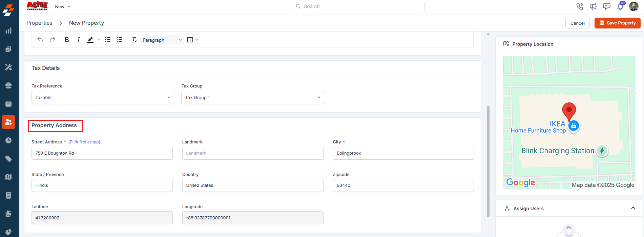
Task: Click the Country input field
Action: [x=253, y=185]
